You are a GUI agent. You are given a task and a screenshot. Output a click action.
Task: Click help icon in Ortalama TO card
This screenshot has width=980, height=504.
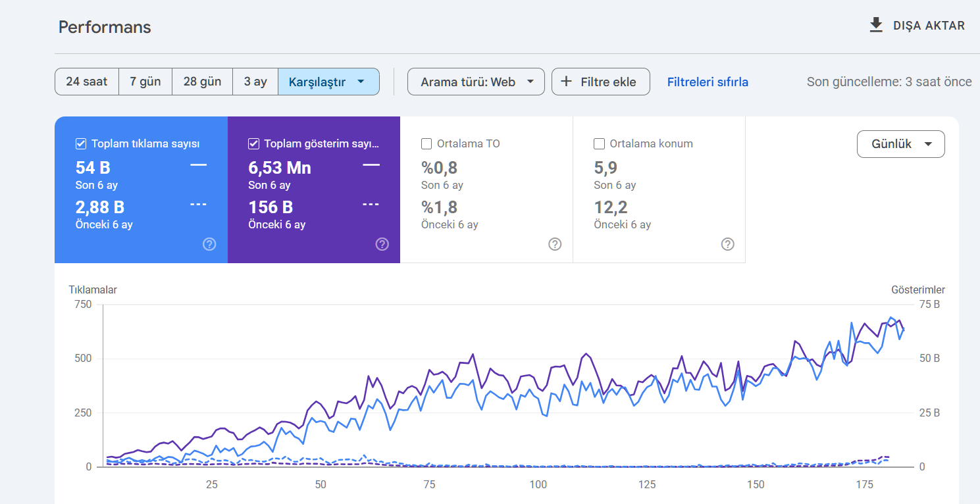[x=555, y=244]
